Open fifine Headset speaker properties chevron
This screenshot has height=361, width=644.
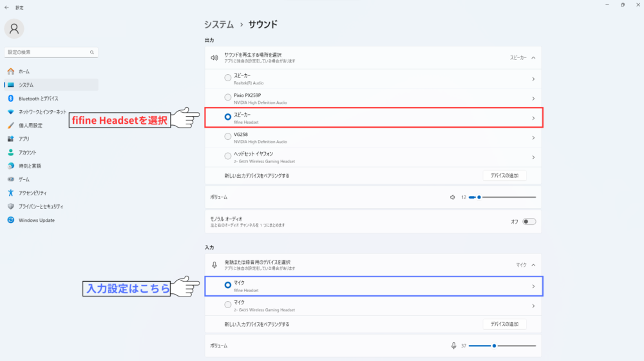click(x=533, y=119)
